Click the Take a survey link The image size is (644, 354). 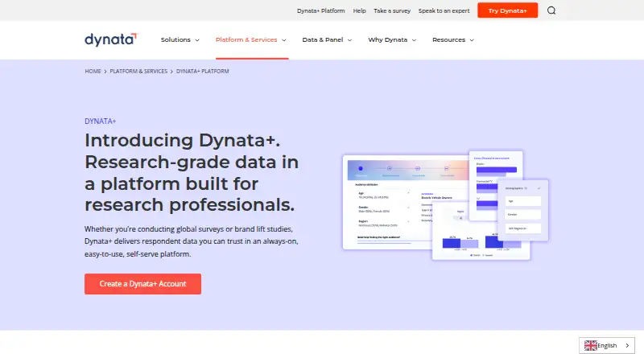[392, 10]
